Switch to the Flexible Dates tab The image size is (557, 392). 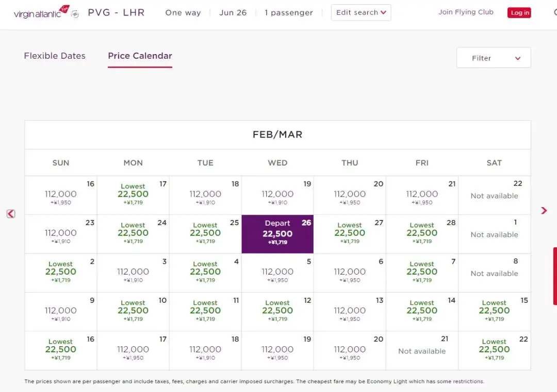point(55,56)
